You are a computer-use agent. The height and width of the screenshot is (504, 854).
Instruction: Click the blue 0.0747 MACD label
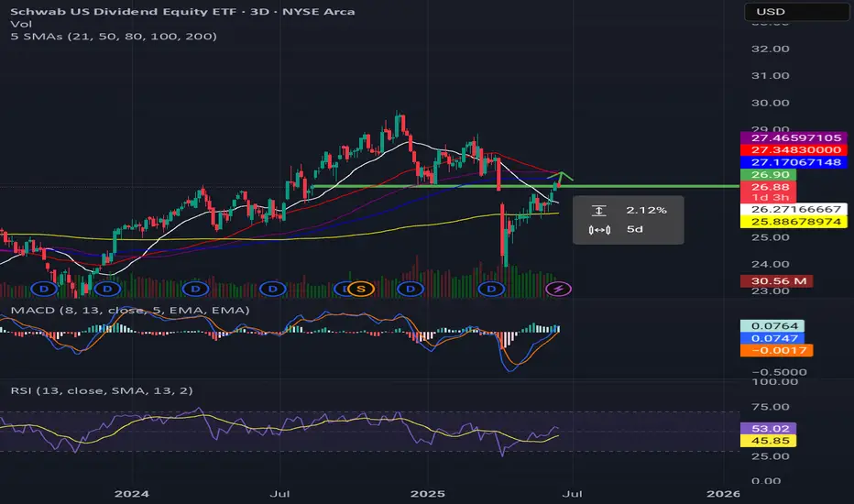click(772, 338)
